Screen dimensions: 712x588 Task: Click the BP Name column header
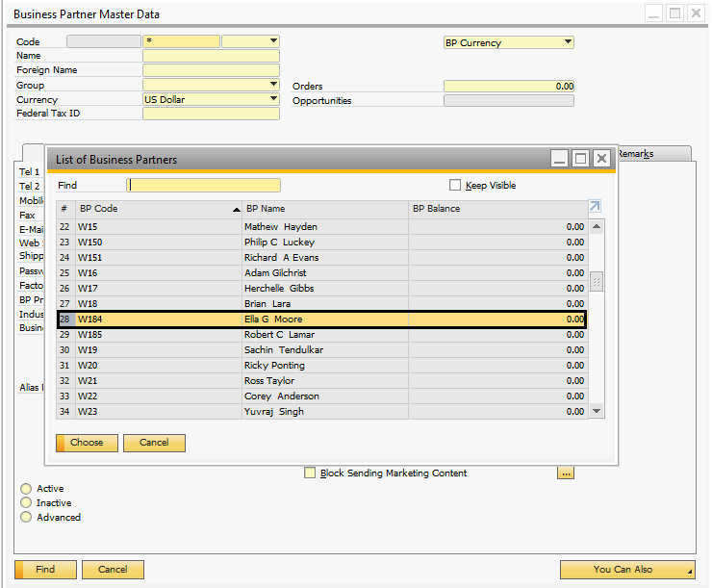pyautogui.click(x=325, y=209)
